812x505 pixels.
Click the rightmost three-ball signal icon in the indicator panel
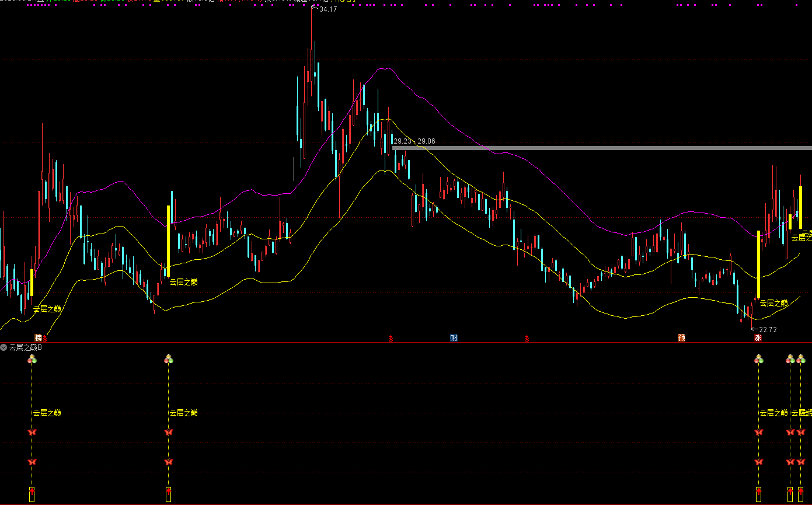800,359
